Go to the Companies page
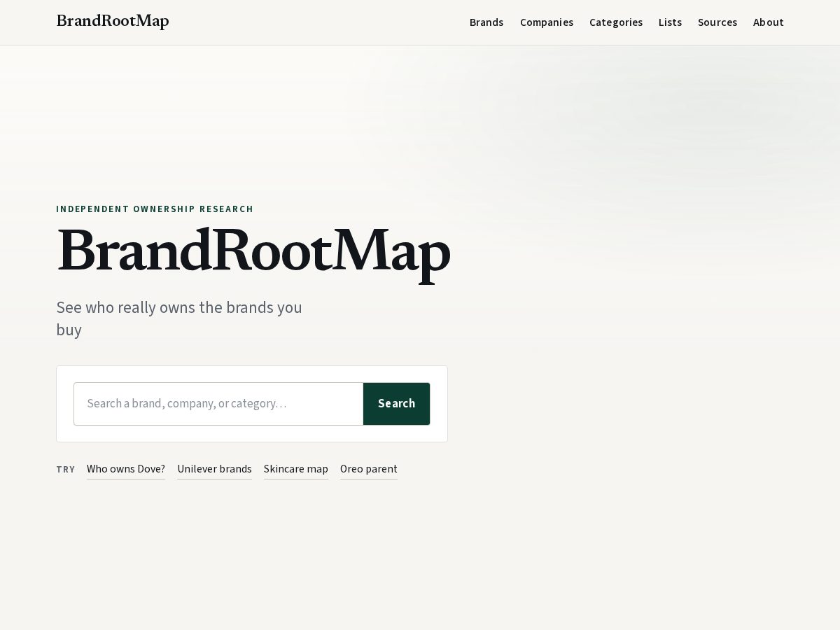 pos(547,22)
